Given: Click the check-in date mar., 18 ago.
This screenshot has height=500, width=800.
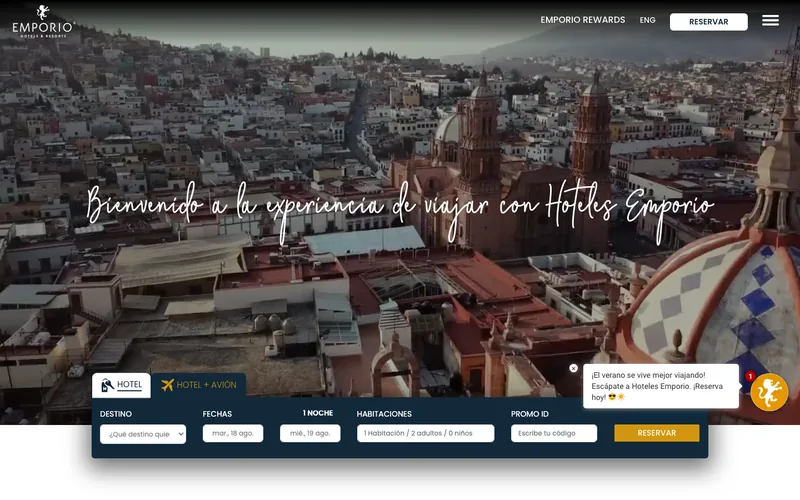Looking at the screenshot, I should (x=233, y=433).
